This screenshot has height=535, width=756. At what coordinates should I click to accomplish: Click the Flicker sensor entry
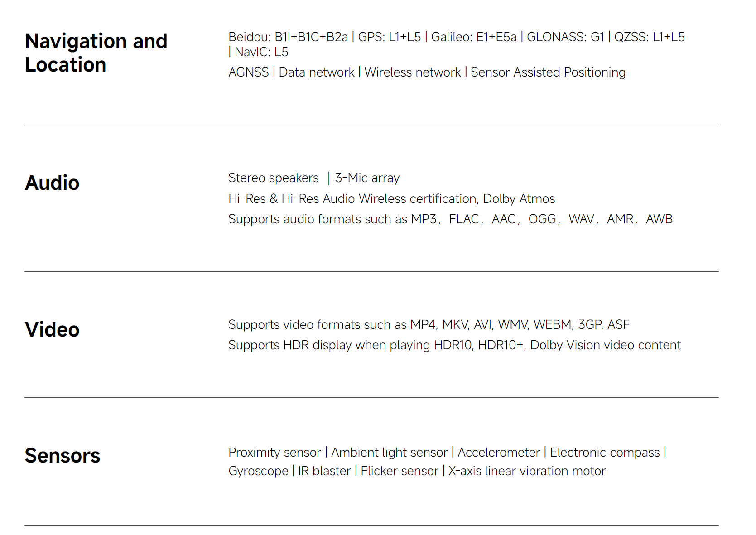click(x=400, y=471)
